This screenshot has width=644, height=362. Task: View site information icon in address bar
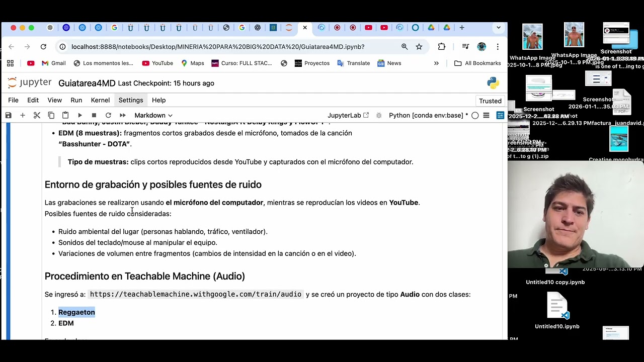point(62,47)
